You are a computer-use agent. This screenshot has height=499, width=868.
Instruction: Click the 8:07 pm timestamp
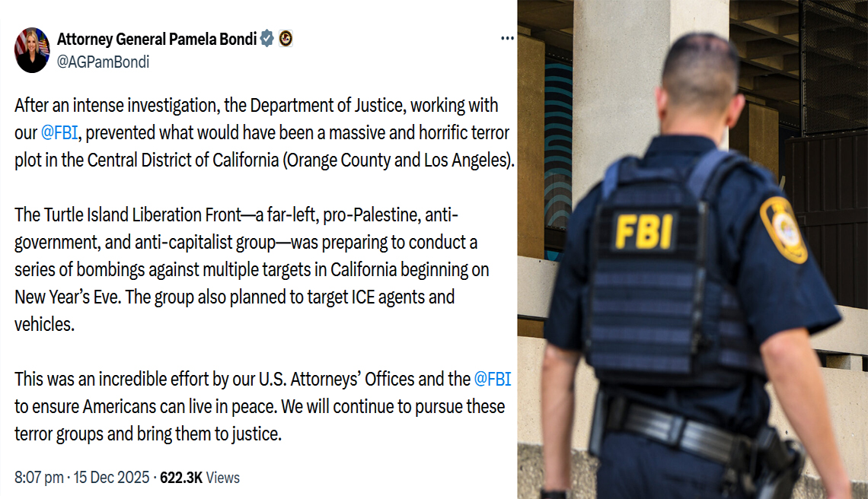click(39, 478)
